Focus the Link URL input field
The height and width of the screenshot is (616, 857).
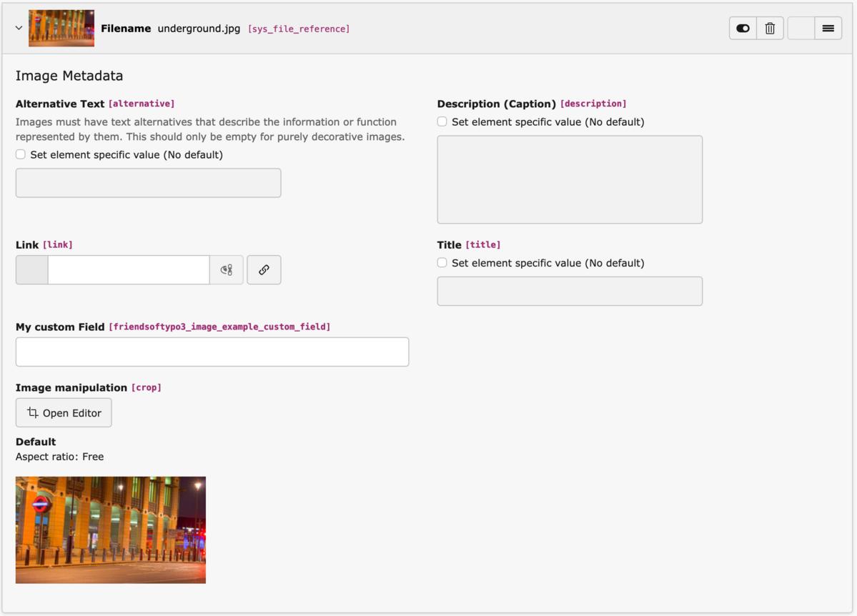point(129,269)
